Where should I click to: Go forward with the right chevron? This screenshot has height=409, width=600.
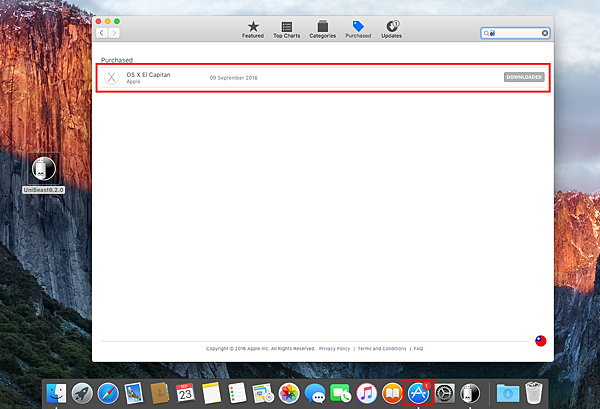pos(114,33)
